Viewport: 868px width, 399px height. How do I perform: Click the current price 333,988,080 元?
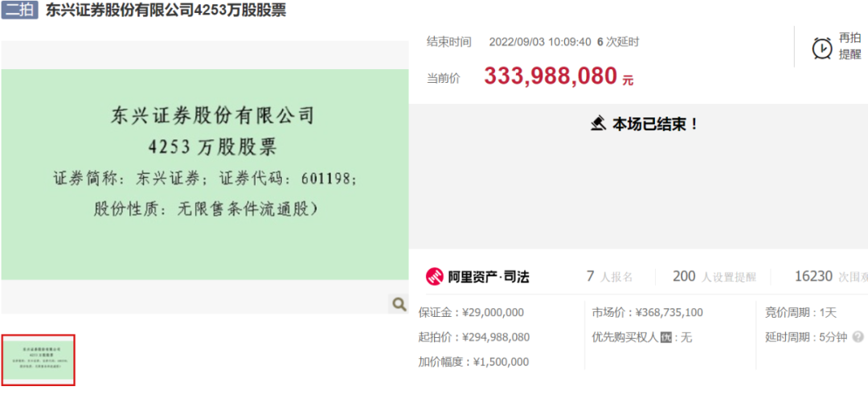(x=559, y=76)
